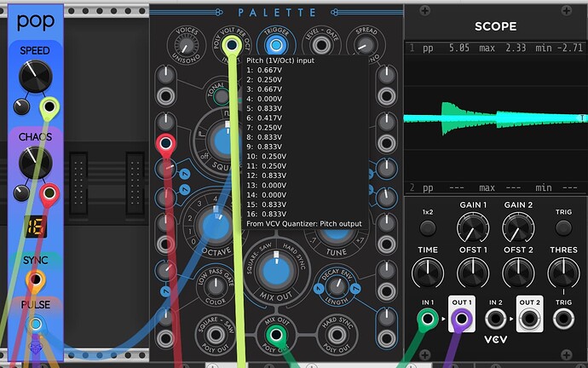Click the top-right screw on Scope
The image size is (588, 368).
pyautogui.click(x=567, y=10)
